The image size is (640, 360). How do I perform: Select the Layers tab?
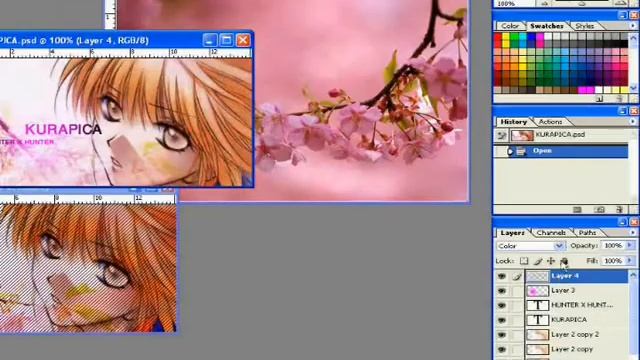[x=512, y=232]
